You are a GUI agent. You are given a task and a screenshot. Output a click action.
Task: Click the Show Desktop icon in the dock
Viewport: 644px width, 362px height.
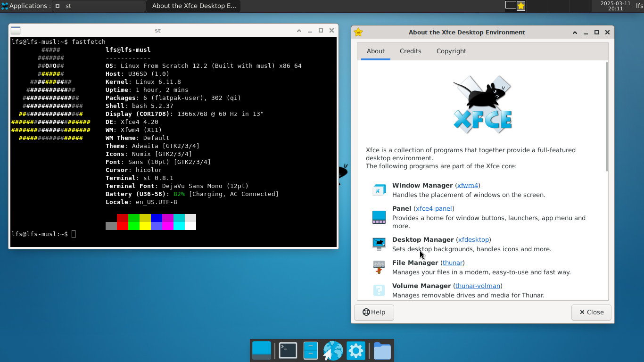coord(262,351)
